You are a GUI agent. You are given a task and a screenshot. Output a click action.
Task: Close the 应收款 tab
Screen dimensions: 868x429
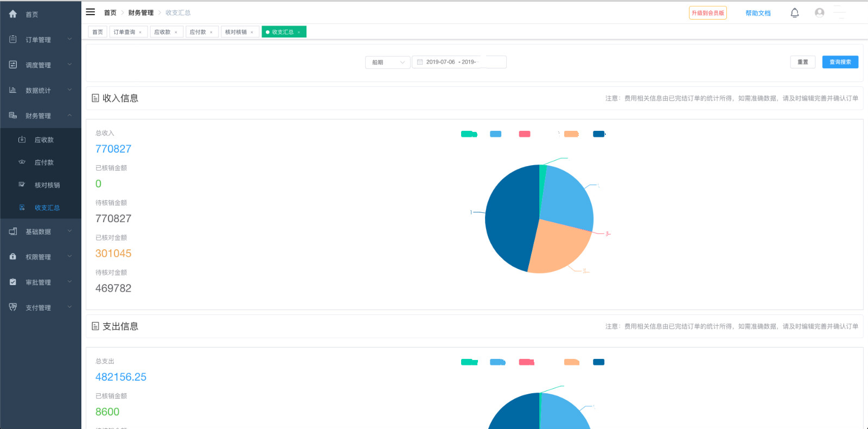click(x=176, y=32)
